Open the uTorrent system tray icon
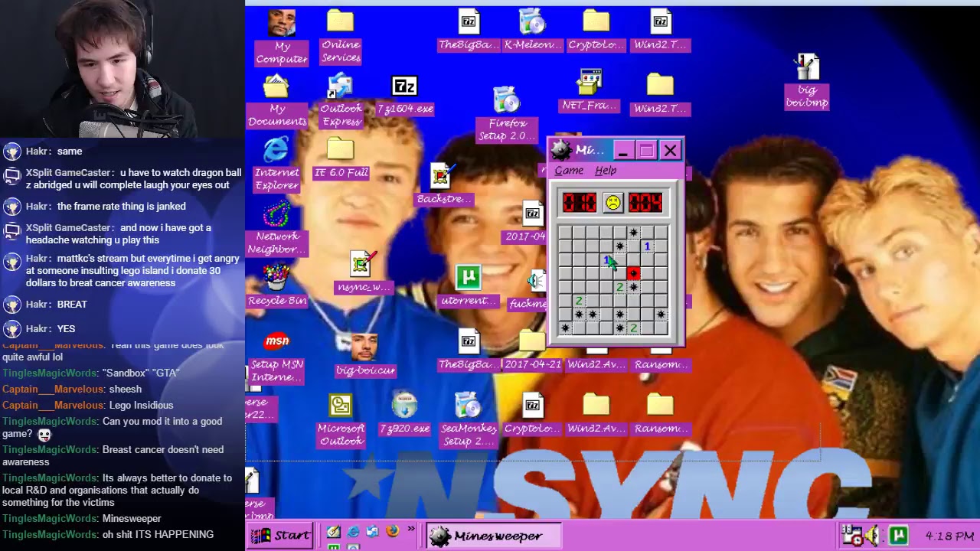This screenshot has width=980, height=551. (898, 535)
